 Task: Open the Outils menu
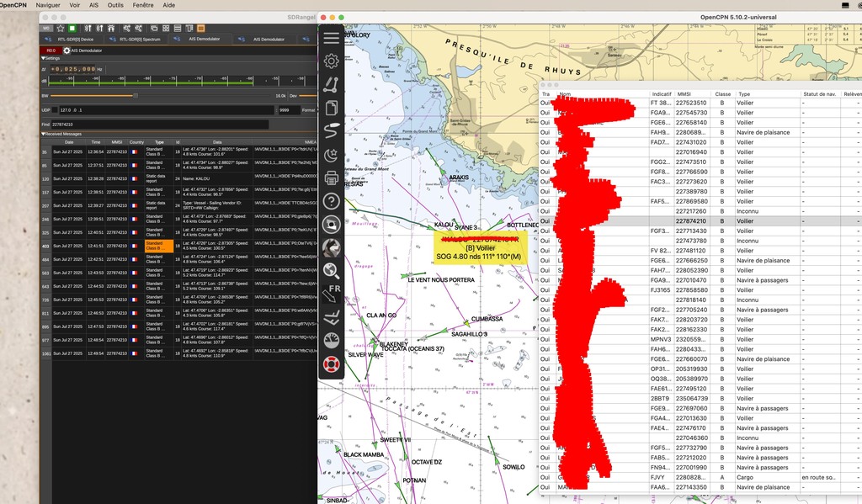pos(115,5)
